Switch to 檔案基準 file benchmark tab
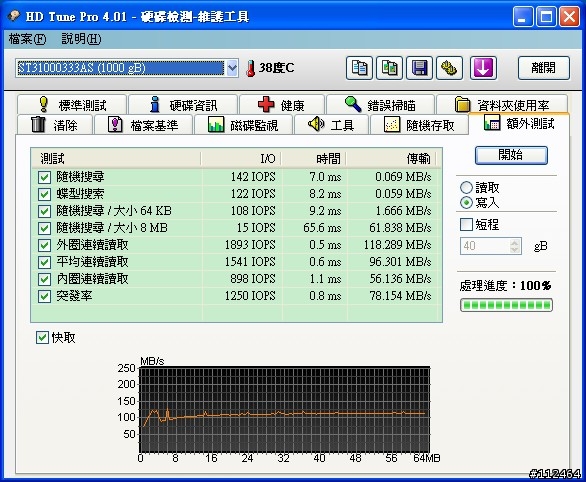This screenshot has height=482, width=586. click(x=144, y=125)
